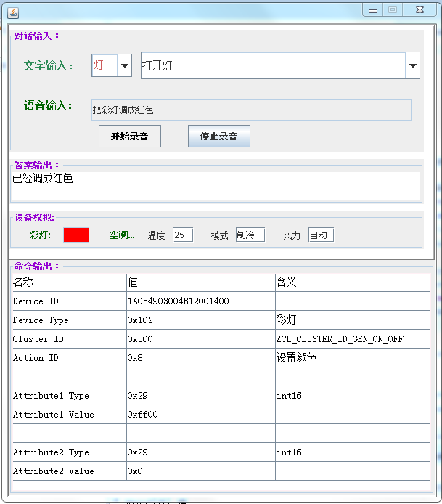Click the 名称 column header

(x=70, y=283)
